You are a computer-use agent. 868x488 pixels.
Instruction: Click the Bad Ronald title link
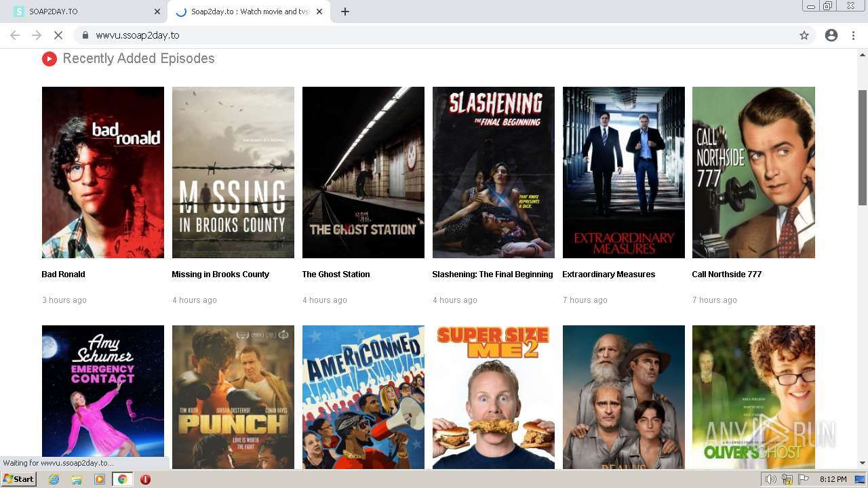(64, 274)
